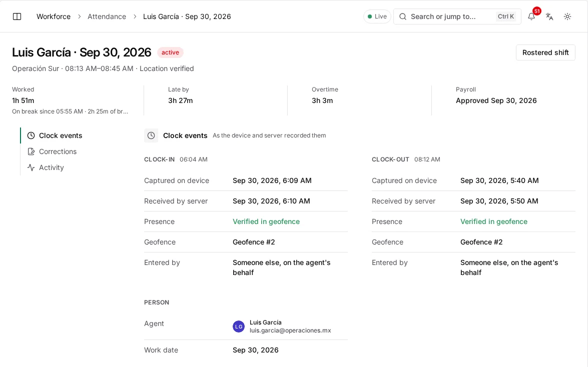Click the Work date Sep 30, 2026 value
Image resolution: width=588 pixels, height=367 pixels.
[x=255, y=350]
